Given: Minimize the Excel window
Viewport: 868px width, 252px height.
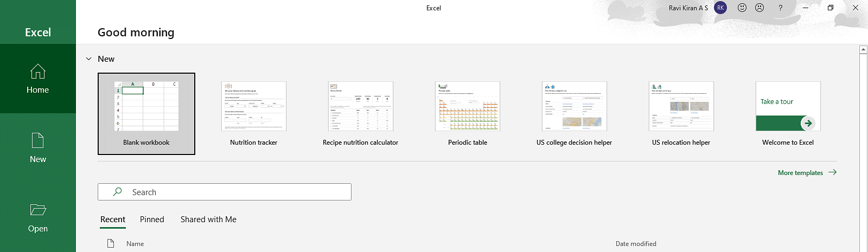Looking at the screenshot, I should click(806, 8).
